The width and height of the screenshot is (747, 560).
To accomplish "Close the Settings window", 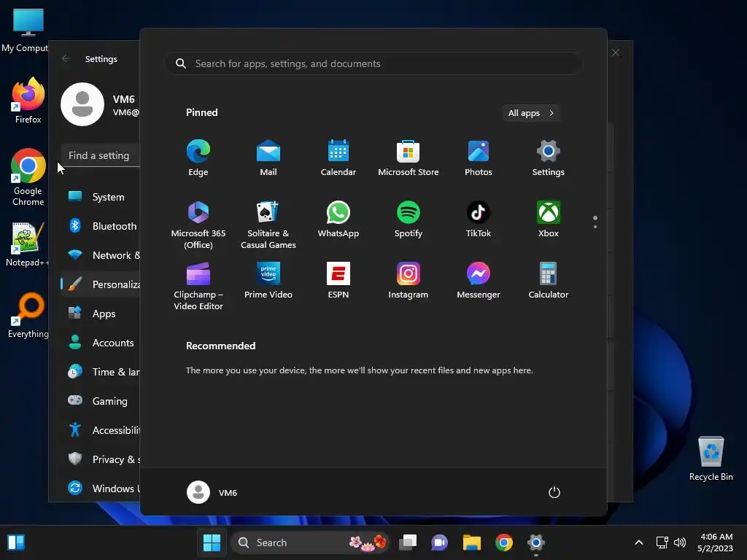I will tap(616, 52).
